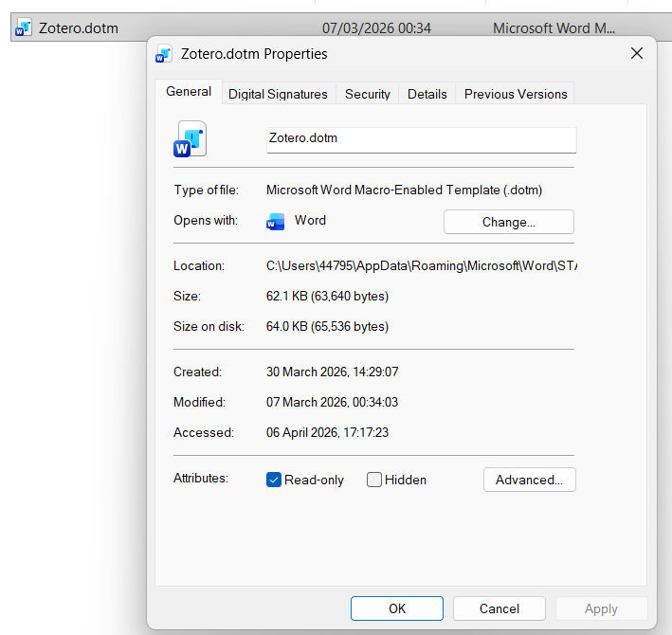
Task: Click the Properties dialog title bar icon
Action: 164,54
